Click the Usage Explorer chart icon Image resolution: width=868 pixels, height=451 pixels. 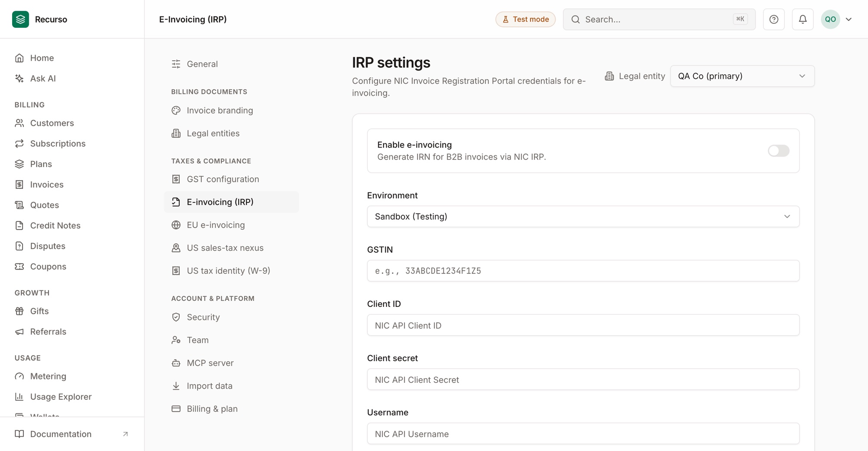coord(19,396)
